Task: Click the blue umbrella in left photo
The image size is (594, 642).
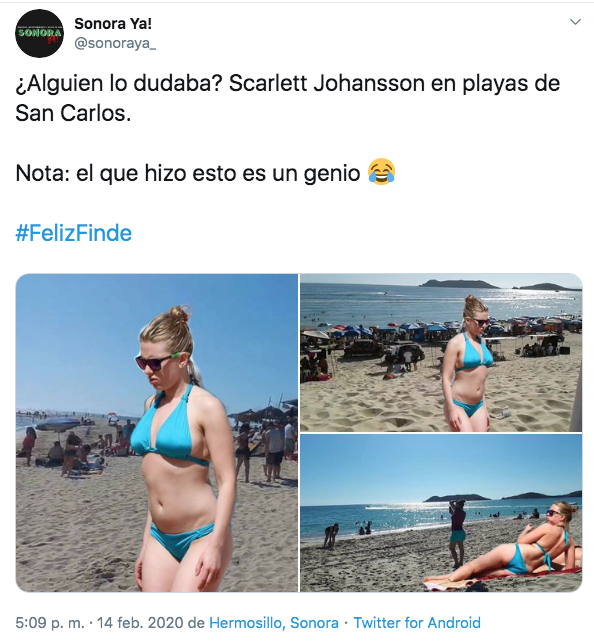Action: pyautogui.click(x=58, y=423)
